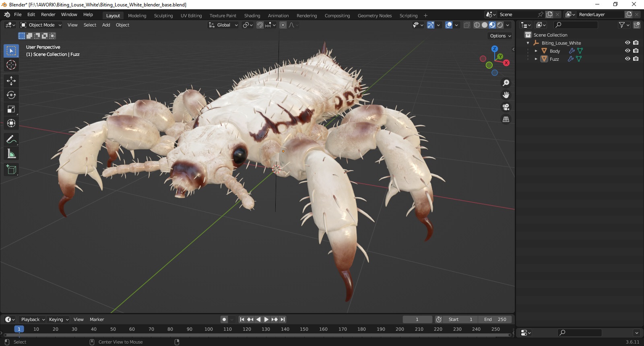This screenshot has width=644, height=346.
Task: Toggle auto keying record button
Action: 224,319
